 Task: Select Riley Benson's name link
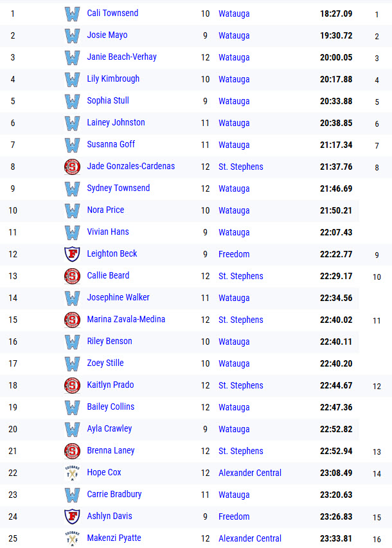(x=109, y=342)
